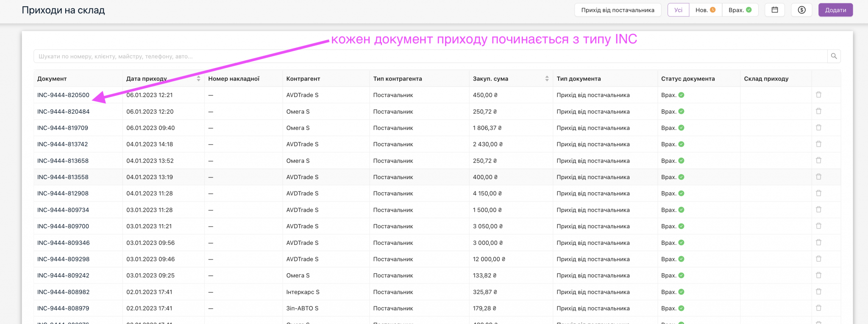Viewport: 868px width, 324px height.
Task: Click the "Статус документа" column header
Action: (x=687, y=79)
